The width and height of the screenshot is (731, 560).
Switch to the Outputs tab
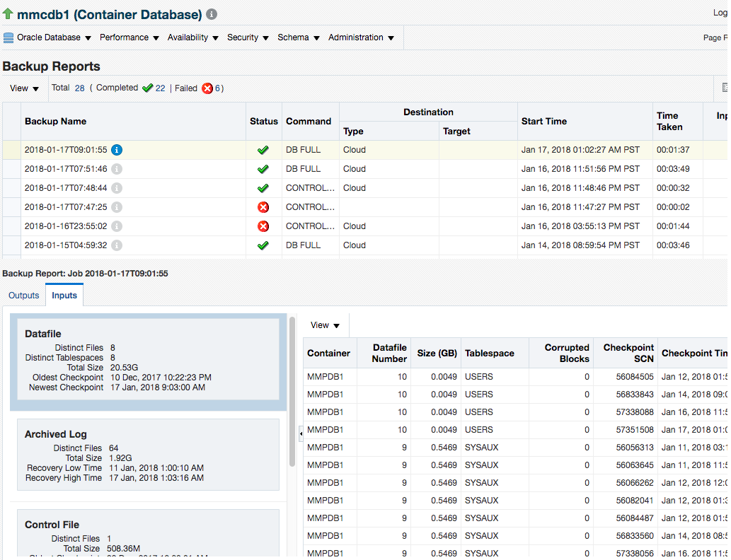pos(24,296)
